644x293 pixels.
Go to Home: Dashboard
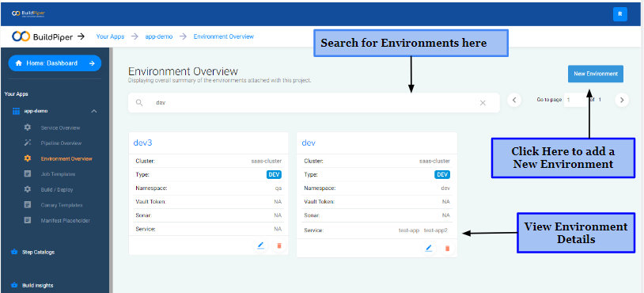click(x=55, y=63)
